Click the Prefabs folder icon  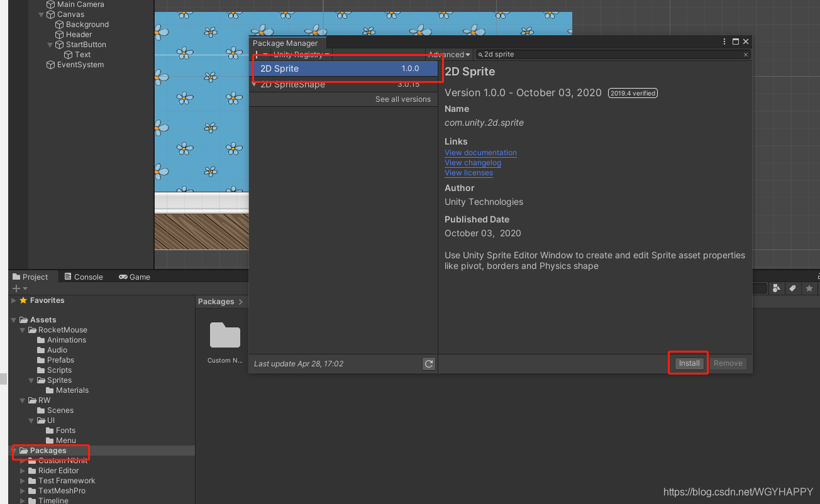[42, 360]
